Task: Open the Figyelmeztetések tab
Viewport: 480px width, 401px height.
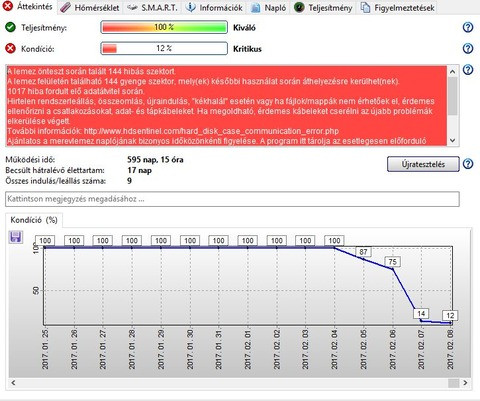Action: [398, 7]
